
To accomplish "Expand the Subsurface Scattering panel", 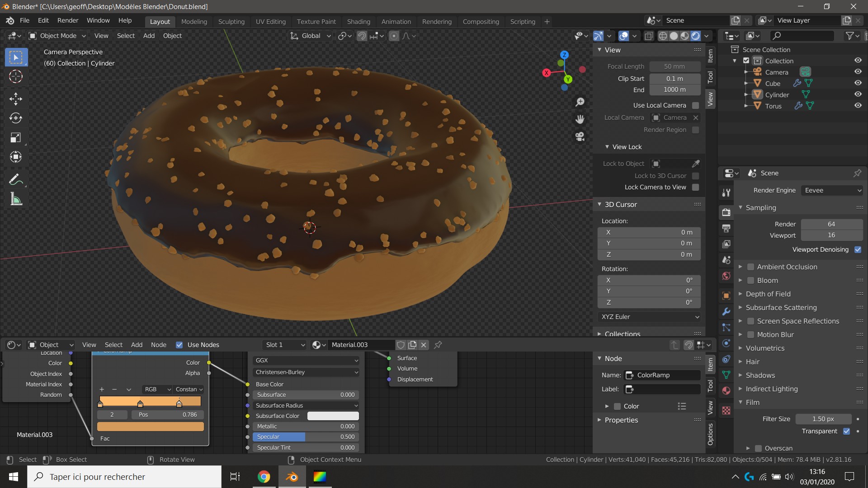I will click(x=781, y=307).
